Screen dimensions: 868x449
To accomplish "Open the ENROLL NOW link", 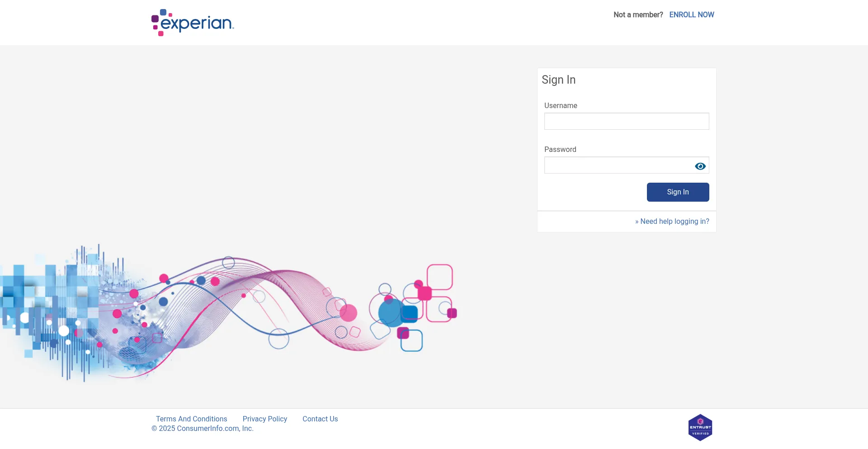I will point(691,15).
